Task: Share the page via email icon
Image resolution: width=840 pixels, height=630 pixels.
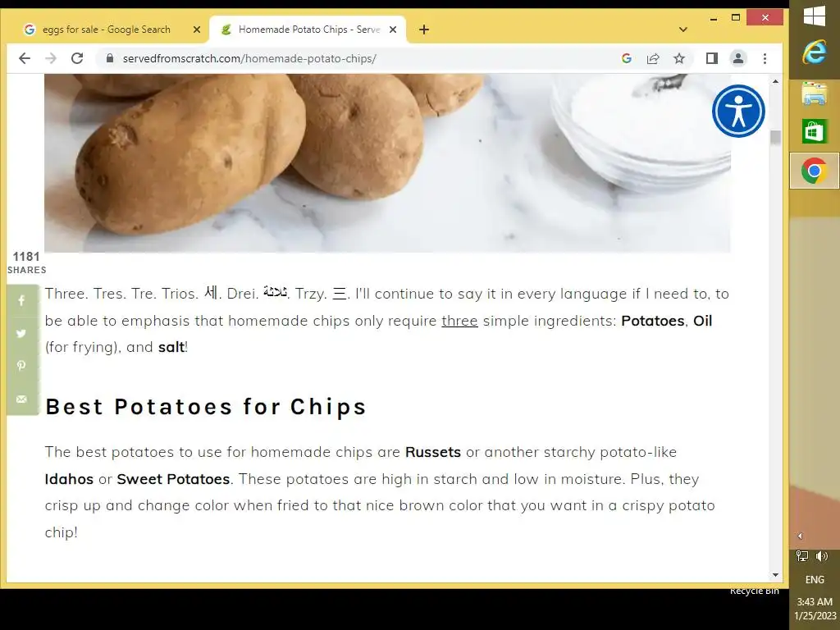Action: pyautogui.click(x=21, y=399)
